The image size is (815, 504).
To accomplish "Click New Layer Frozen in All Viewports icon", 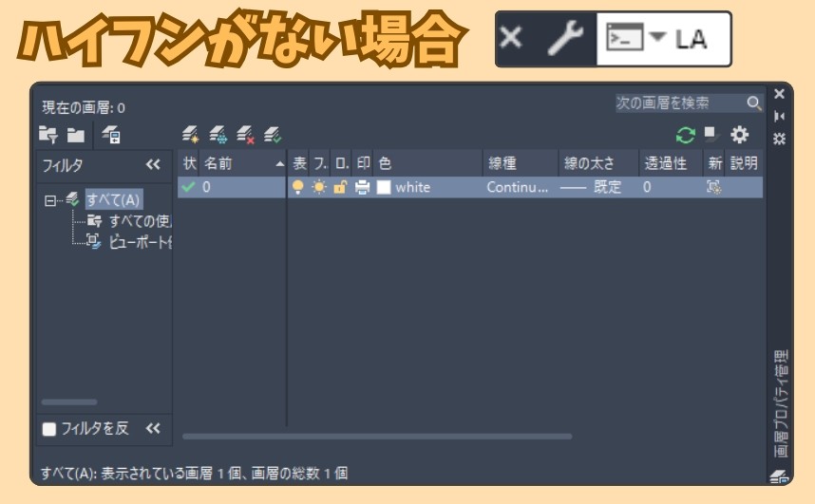I will (218, 135).
